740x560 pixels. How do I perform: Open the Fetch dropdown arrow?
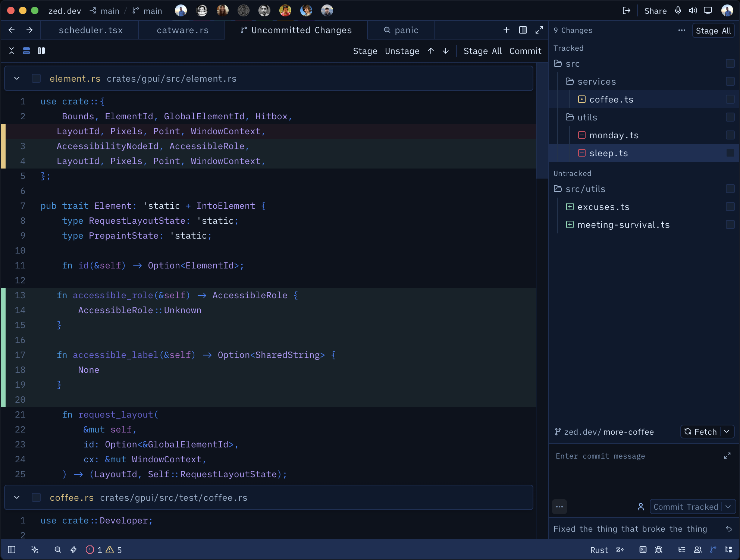coord(727,432)
